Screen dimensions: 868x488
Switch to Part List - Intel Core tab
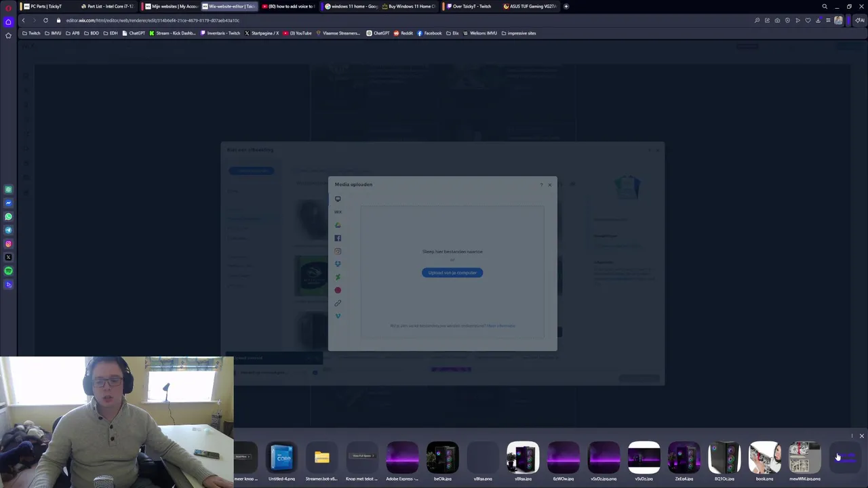coord(107,6)
